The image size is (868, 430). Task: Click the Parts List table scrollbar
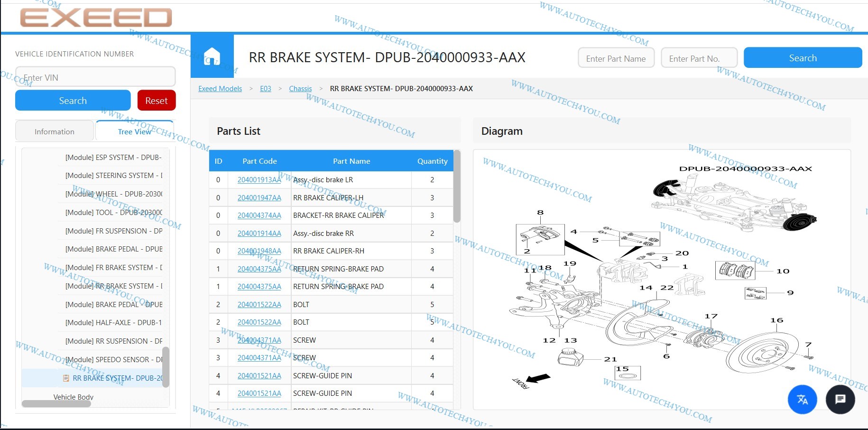[x=457, y=187]
